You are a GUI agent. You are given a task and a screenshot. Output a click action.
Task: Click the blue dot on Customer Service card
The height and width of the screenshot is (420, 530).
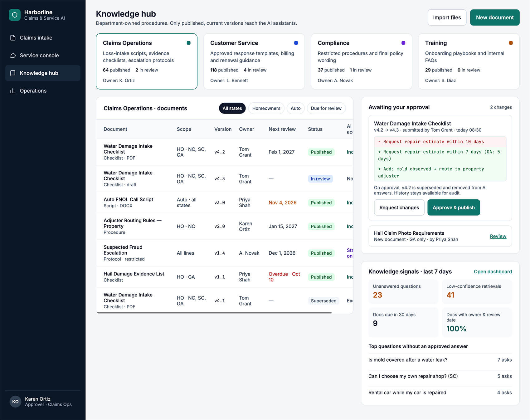click(x=296, y=43)
